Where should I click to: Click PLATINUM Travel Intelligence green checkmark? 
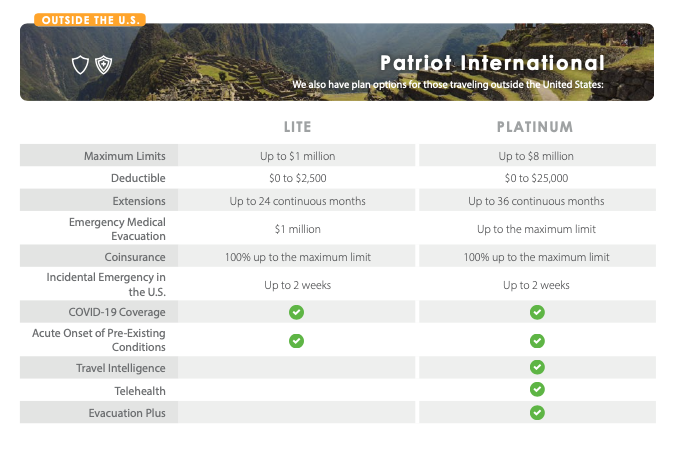537,367
